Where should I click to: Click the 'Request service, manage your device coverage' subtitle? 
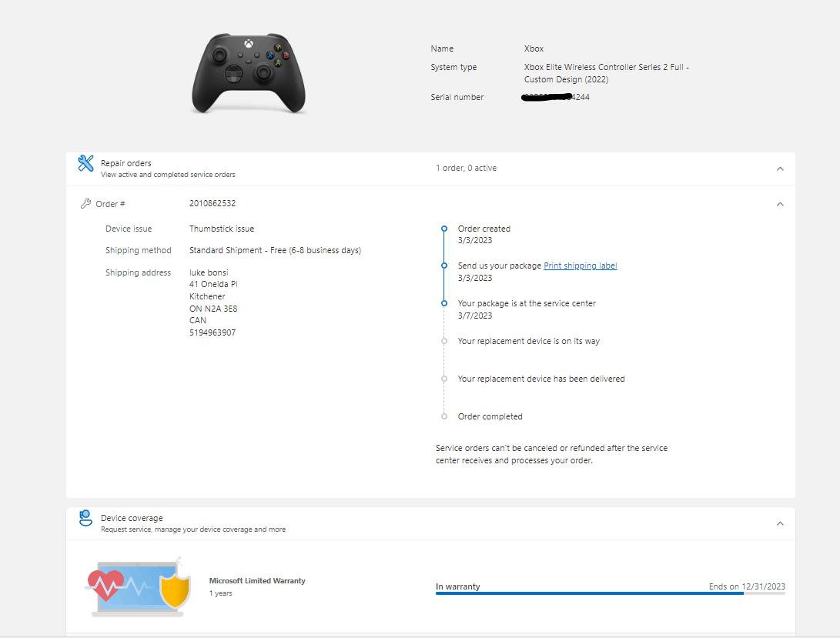point(192,529)
